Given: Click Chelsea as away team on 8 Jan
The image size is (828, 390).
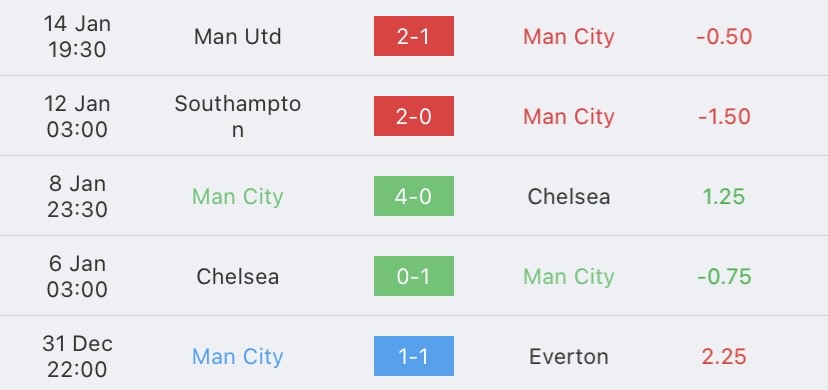Looking at the screenshot, I should tap(569, 197).
